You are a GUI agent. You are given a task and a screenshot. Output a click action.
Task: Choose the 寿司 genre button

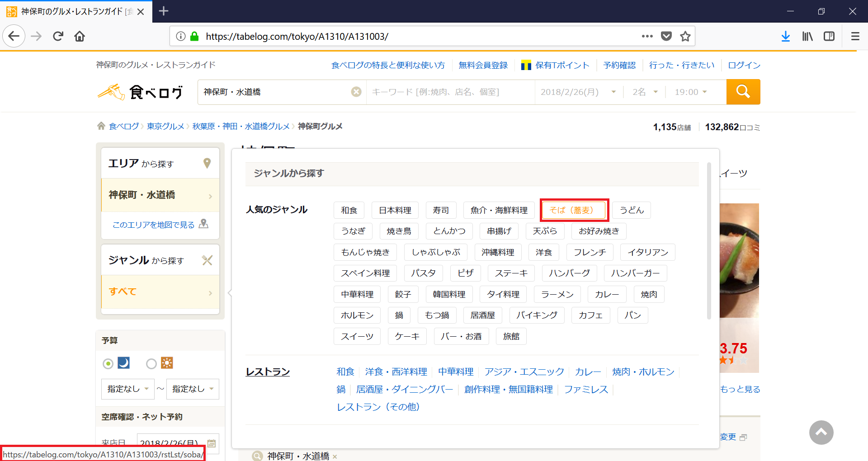441,210
